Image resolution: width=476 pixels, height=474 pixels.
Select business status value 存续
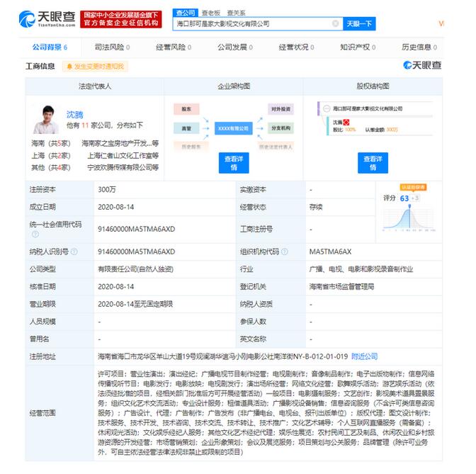[x=316, y=207]
